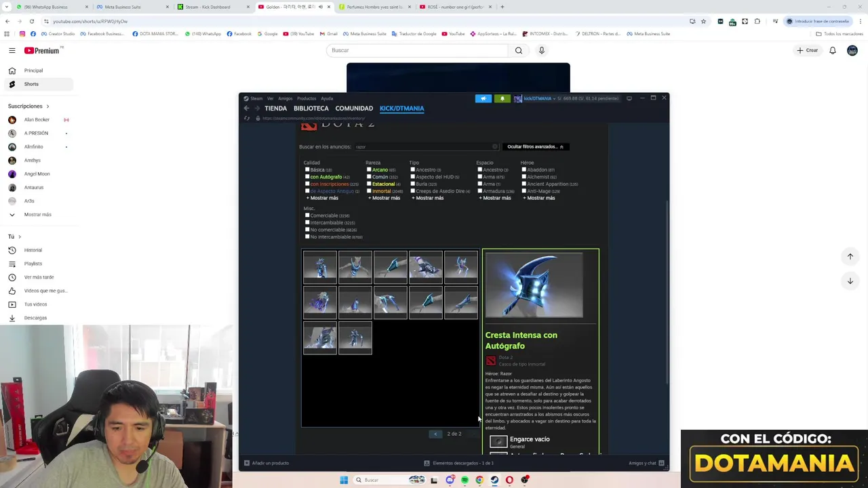
Task: Open Spotify from the taskbar
Action: point(465,480)
